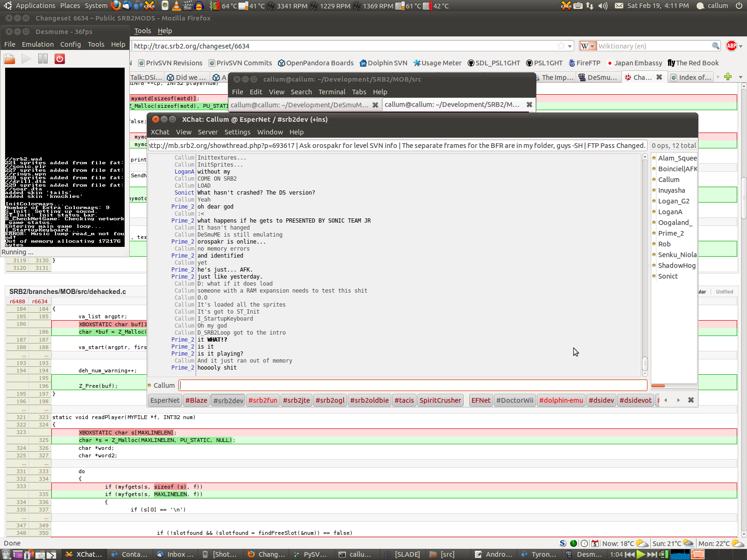Open the power session menu icon
Image resolution: width=747 pixels, height=560 pixels.
739,6
